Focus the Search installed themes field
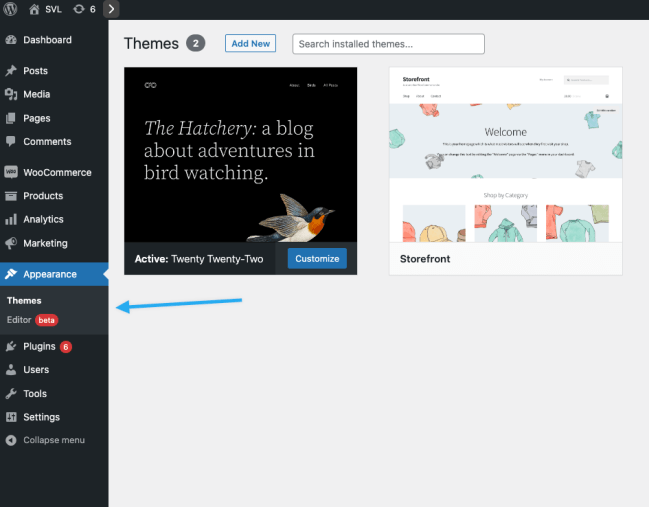Image resolution: width=649 pixels, height=507 pixels. 388,44
